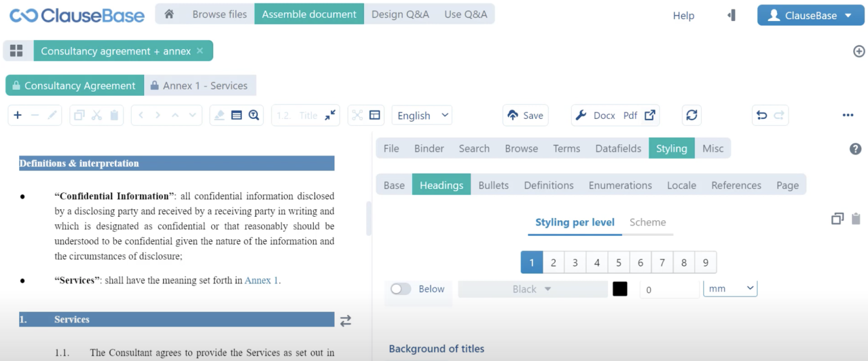Select heading level 9

click(705, 263)
